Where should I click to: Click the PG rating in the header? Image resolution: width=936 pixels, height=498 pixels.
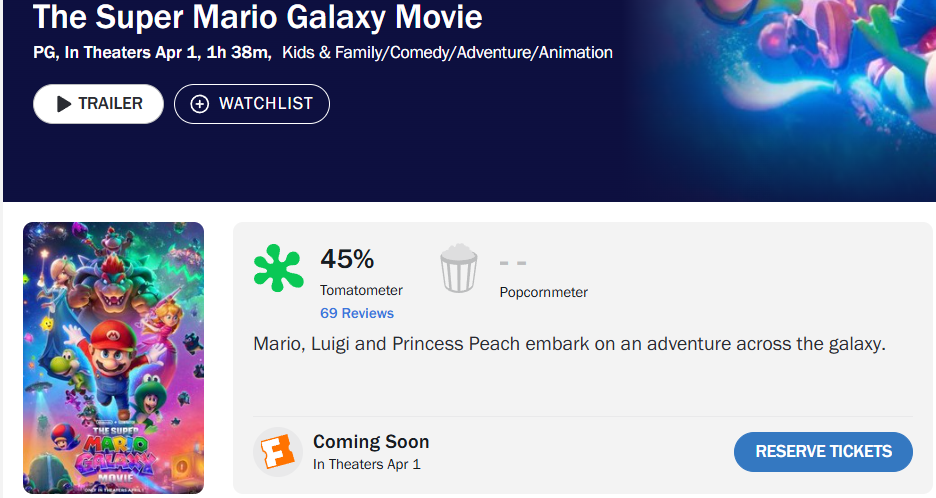tap(45, 52)
